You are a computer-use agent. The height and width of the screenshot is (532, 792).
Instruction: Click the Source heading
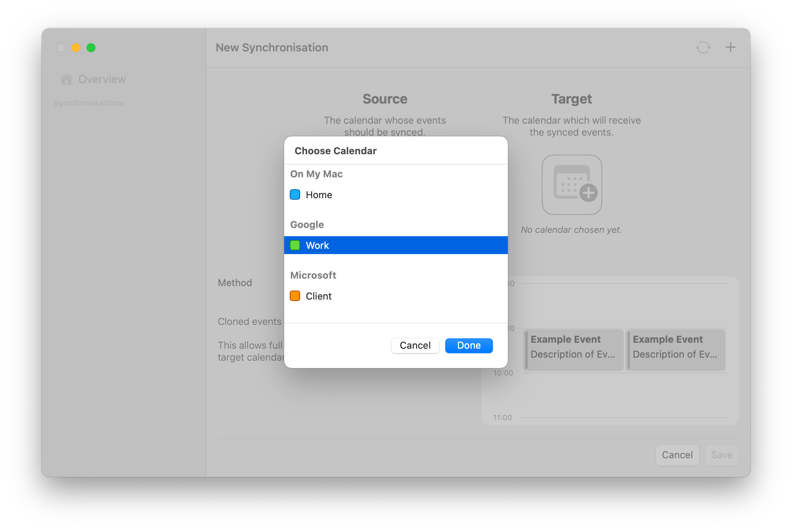coord(385,99)
